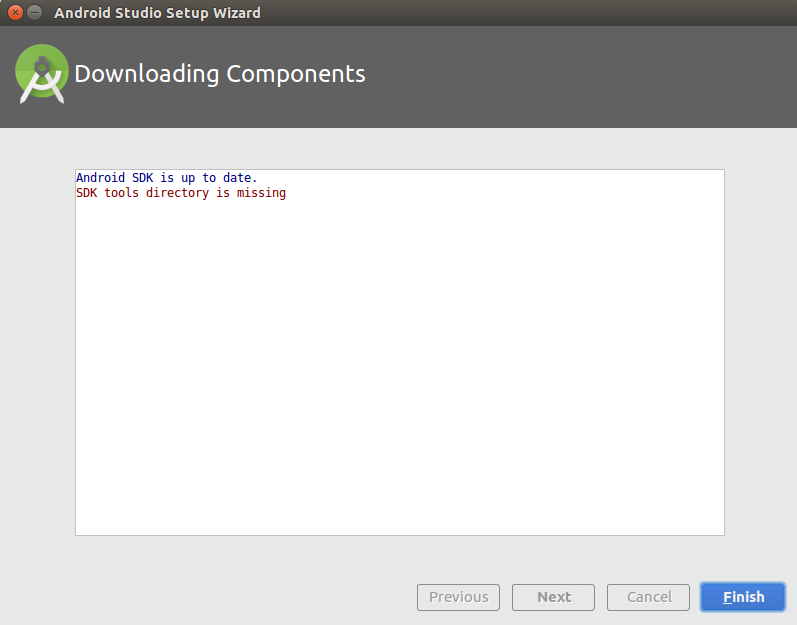Click the Android Studio logo icon
The height and width of the screenshot is (625, 797).
(x=42, y=74)
